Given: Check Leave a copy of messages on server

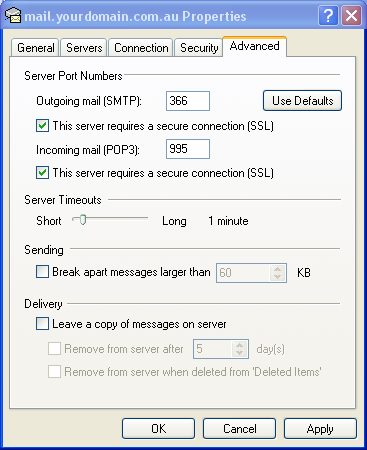Looking at the screenshot, I should point(42,324).
